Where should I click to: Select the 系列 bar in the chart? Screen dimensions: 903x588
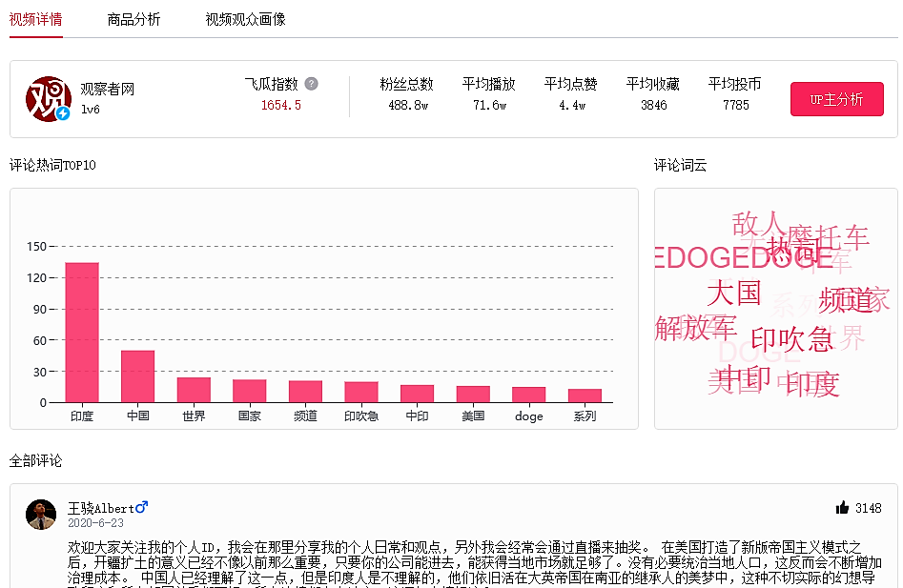pos(585,395)
